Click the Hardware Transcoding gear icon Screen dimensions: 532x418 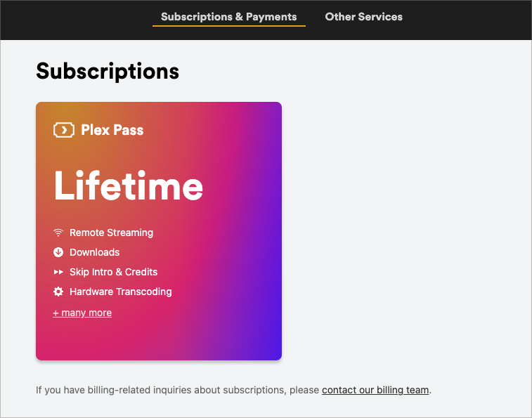pos(58,292)
